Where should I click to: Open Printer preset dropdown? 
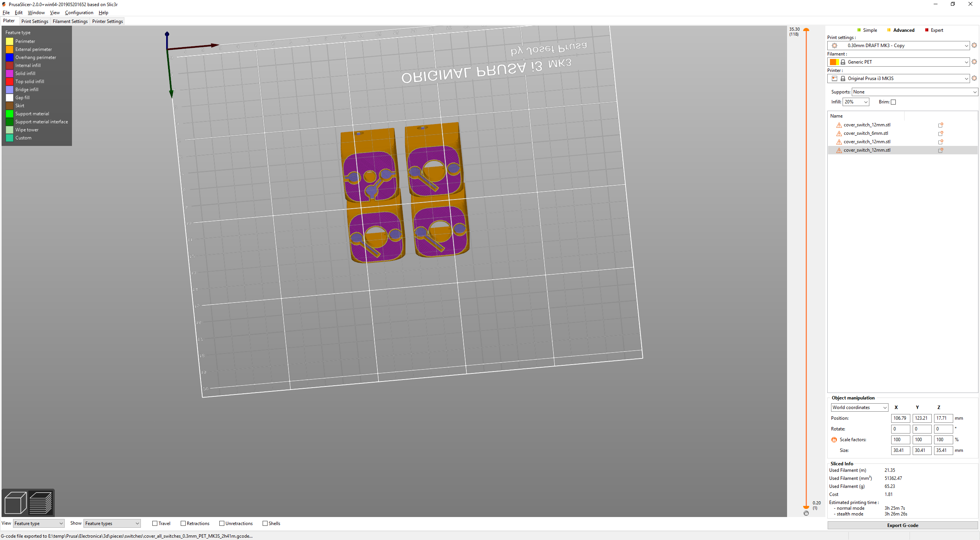tap(898, 79)
